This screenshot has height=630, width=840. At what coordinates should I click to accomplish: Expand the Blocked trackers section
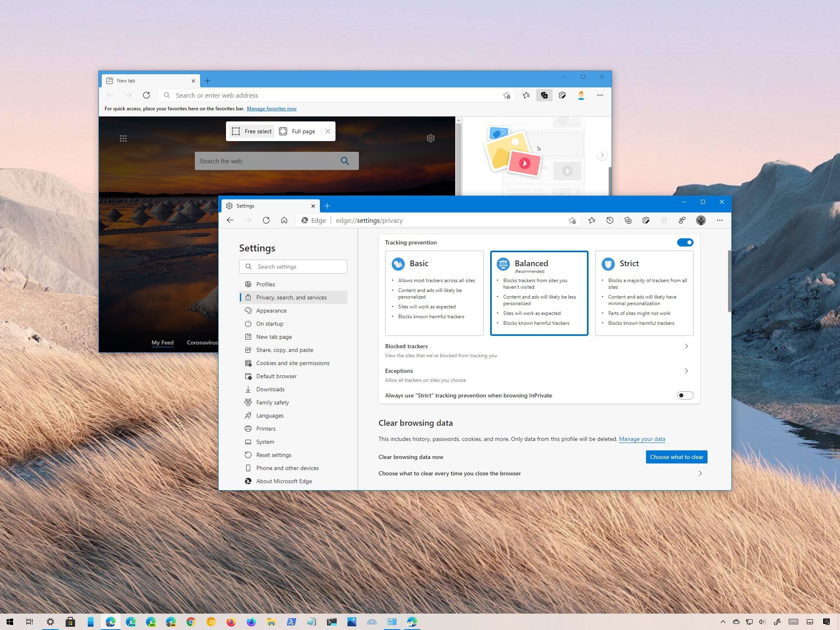539,350
